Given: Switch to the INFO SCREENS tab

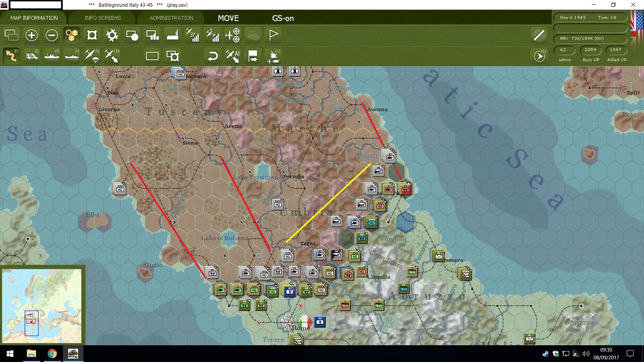Looking at the screenshot, I should pyautogui.click(x=103, y=18).
